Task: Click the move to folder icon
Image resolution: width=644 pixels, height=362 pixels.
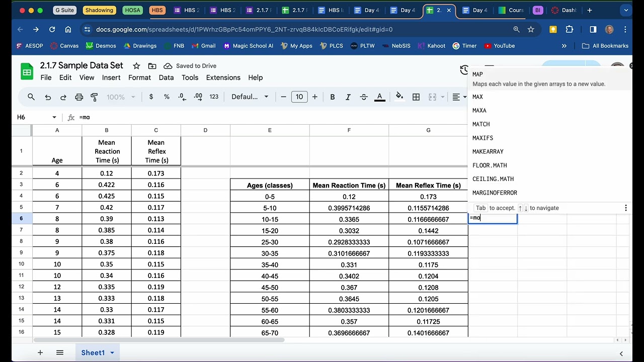Action: (152, 66)
